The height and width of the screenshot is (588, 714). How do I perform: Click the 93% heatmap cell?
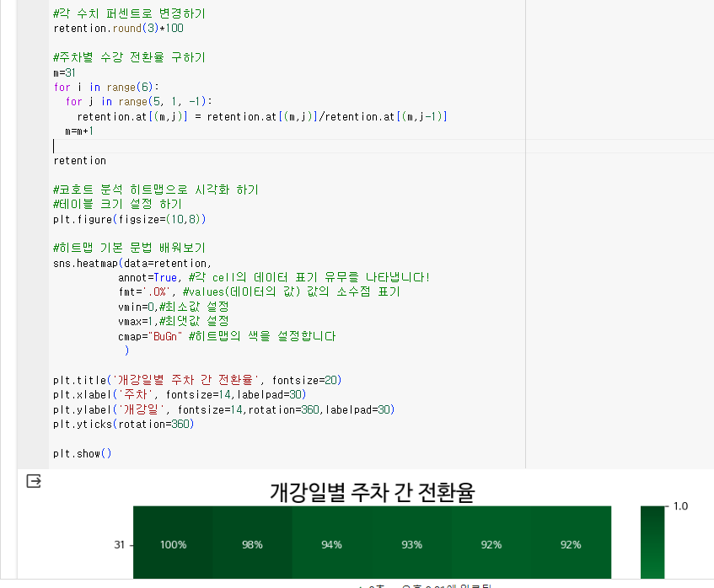coord(411,543)
